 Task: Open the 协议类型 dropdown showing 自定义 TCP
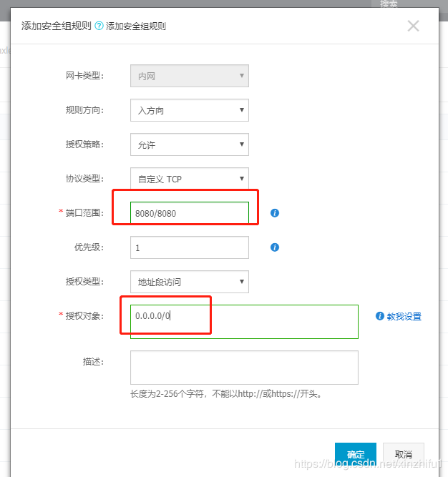point(190,179)
